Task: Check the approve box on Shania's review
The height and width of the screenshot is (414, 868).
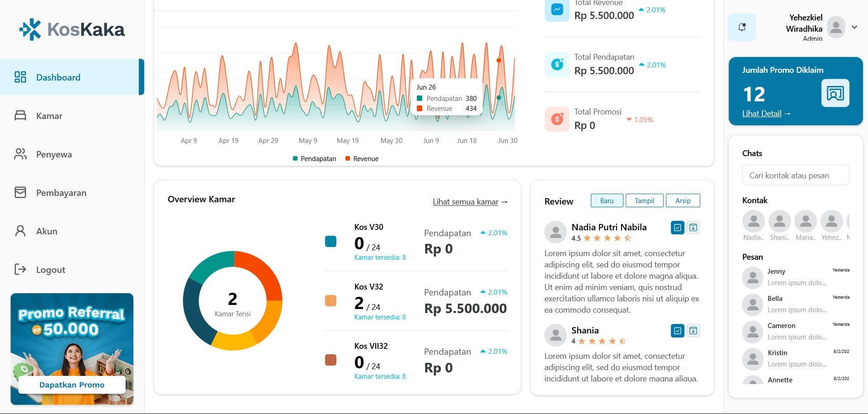Action: [x=677, y=331]
